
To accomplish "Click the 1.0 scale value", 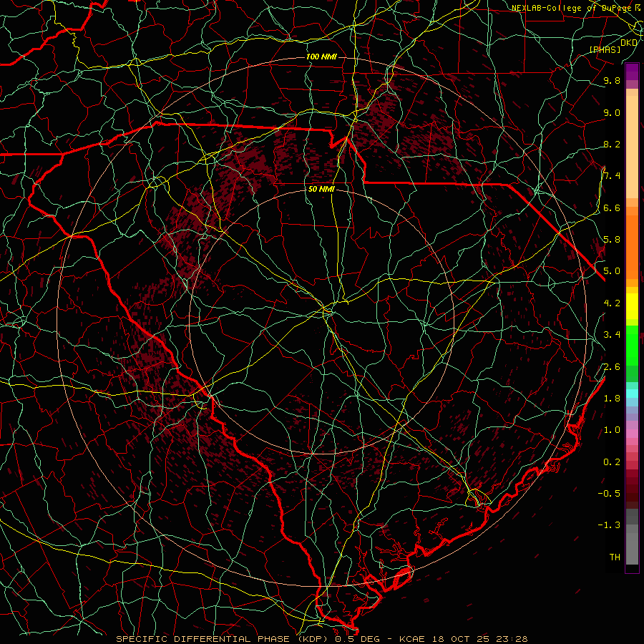I will pos(612,430).
